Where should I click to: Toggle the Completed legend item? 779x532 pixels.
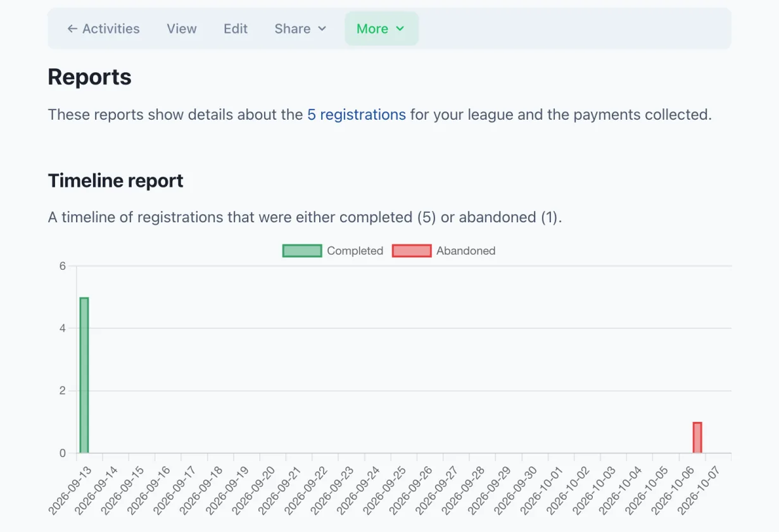(333, 251)
